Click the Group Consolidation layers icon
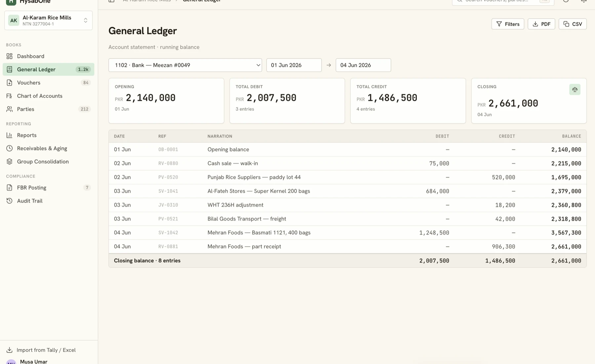This screenshot has width=595, height=364. (x=9, y=162)
